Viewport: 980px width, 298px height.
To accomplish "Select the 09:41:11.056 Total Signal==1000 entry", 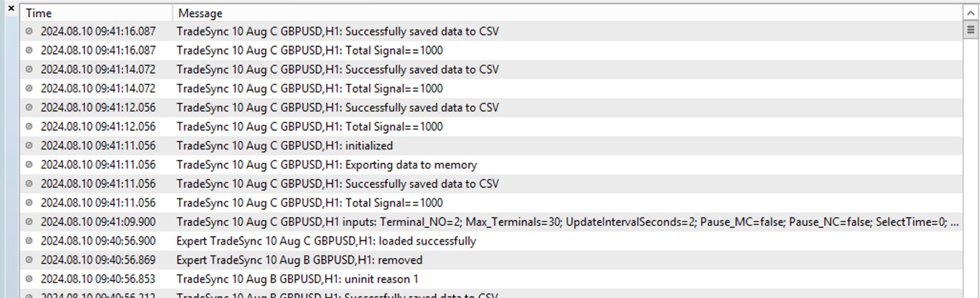I will (492, 203).
